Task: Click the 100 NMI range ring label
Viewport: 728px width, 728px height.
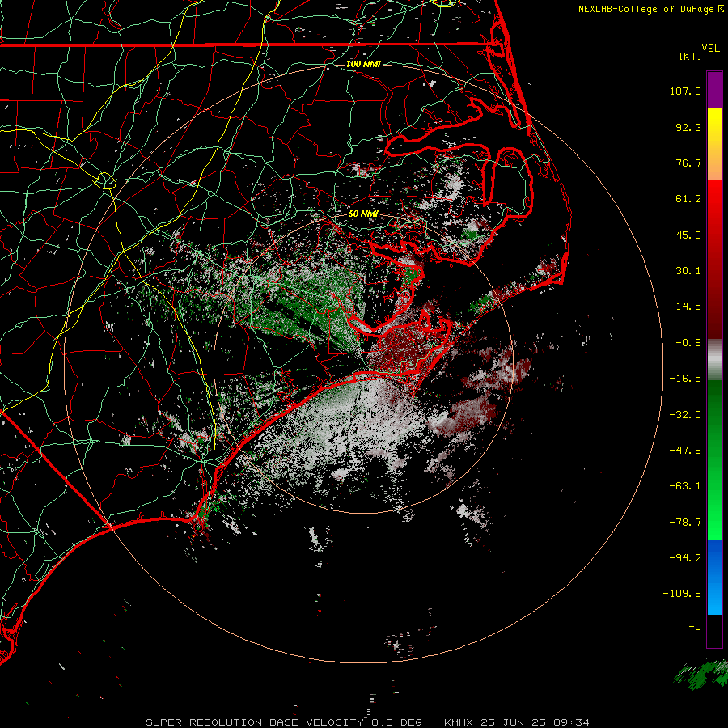Action: pyautogui.click(x=363, y=64)
